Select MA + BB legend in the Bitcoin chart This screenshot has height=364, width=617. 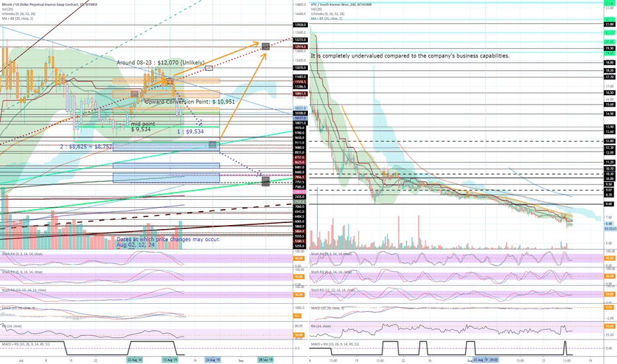coord(17,19)
